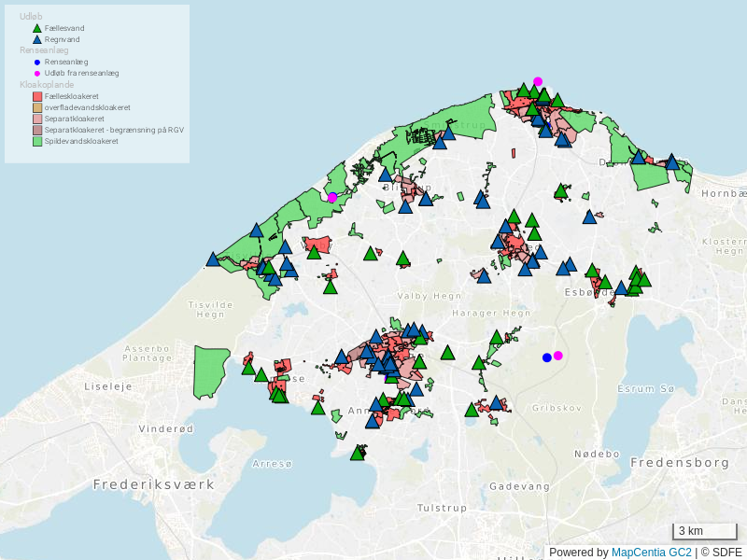
Task: Click the Esrum Sø lake label
Action: point(646,388)
